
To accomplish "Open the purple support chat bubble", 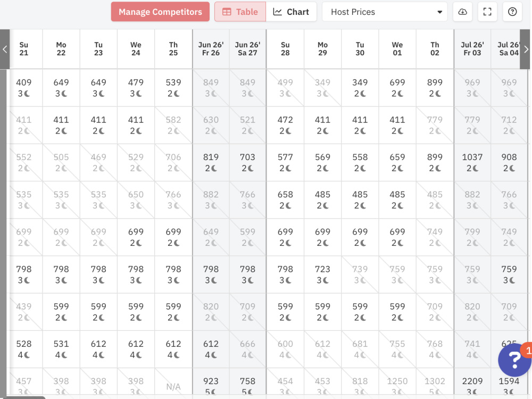I will tap(514, 360).
